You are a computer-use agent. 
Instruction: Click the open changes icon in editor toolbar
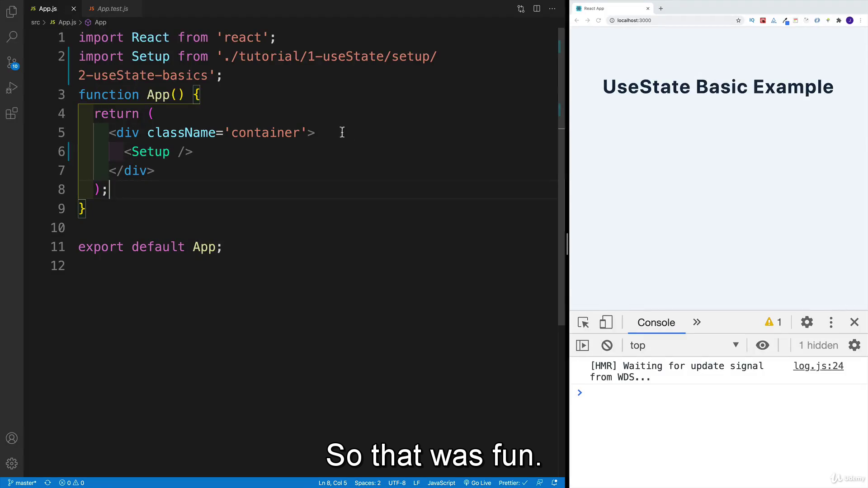521,9
